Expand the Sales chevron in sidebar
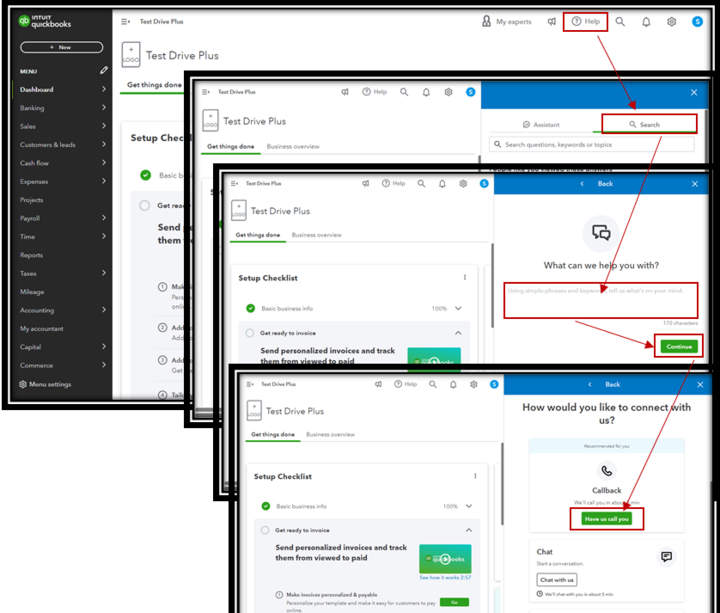The image size is (720, 613). [104, 126]
